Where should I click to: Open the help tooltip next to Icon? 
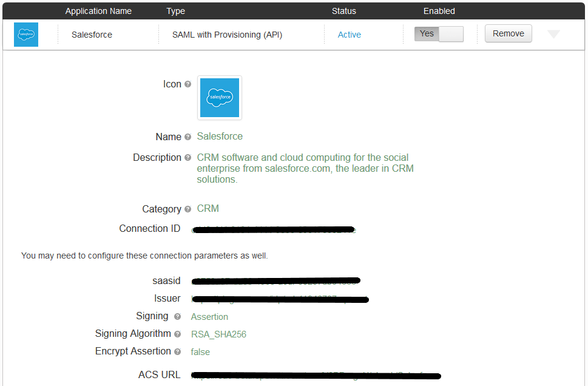pos(188,84)
